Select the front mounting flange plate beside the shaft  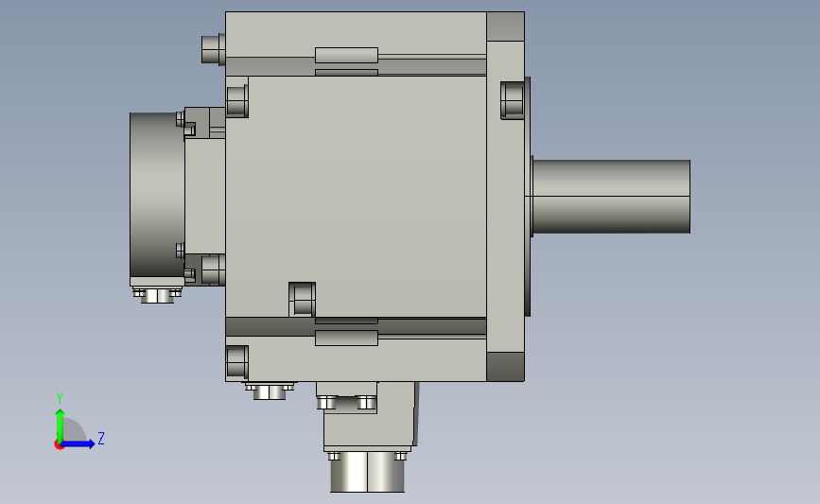point(506,197)
